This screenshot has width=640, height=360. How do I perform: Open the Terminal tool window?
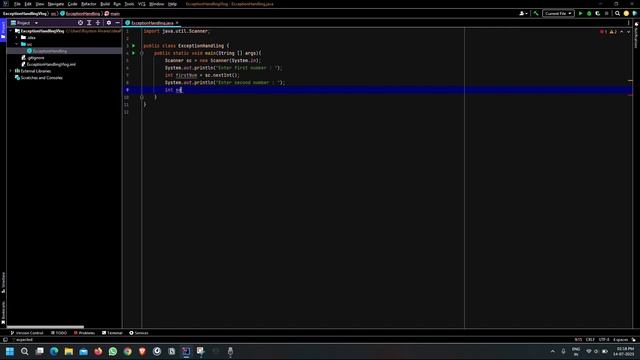(x=112, y=333)
